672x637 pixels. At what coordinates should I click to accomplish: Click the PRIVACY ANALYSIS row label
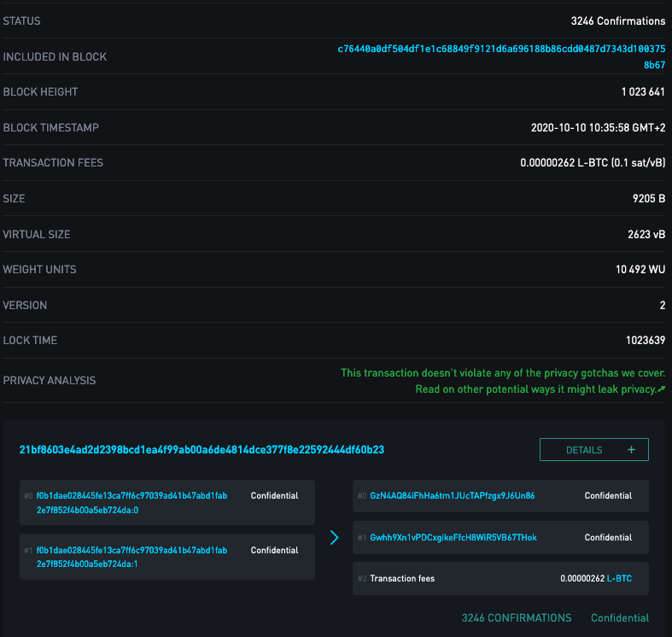tap(50, 380)
